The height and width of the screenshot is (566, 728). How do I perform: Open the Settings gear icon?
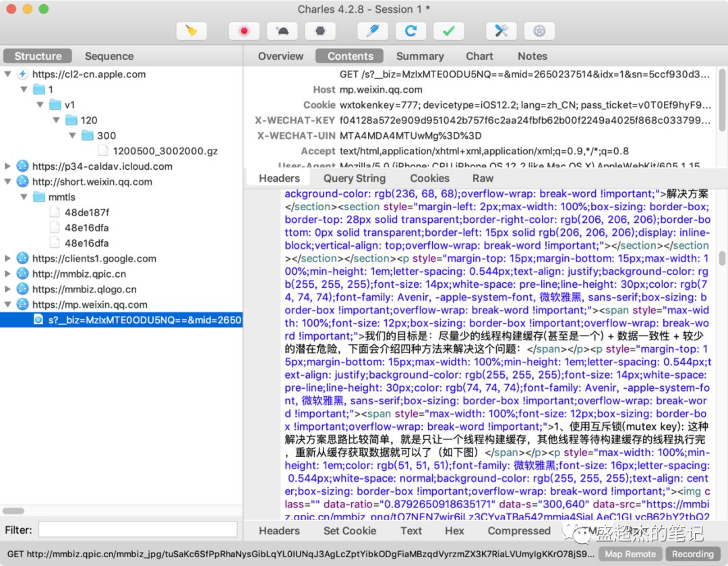pyautogui.click(x=539, y=31)
